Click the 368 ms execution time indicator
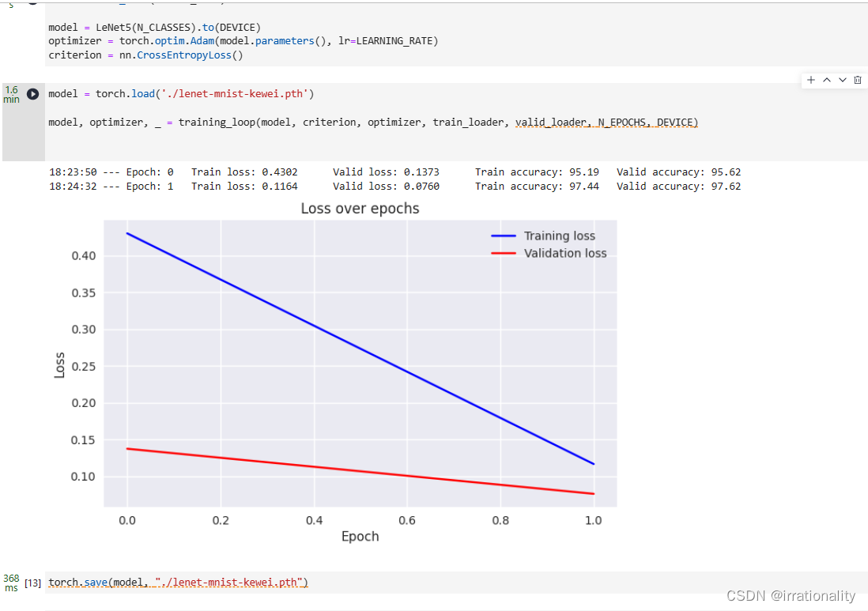Screen dimensions: 868x611 click(x=11, y=583)
